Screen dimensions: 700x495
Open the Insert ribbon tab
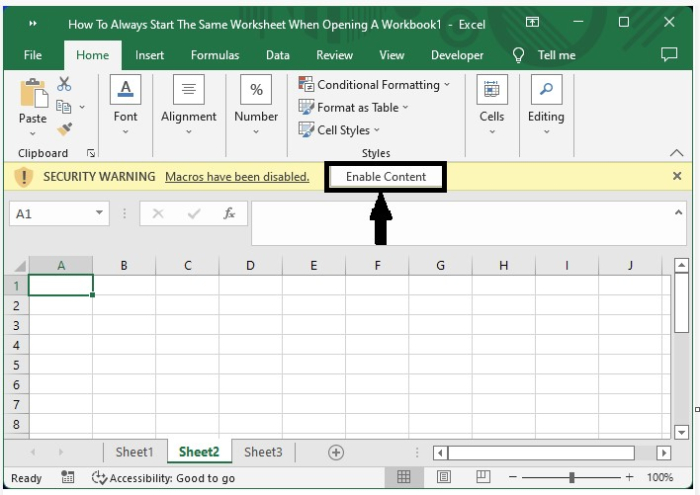coord(150,55)
